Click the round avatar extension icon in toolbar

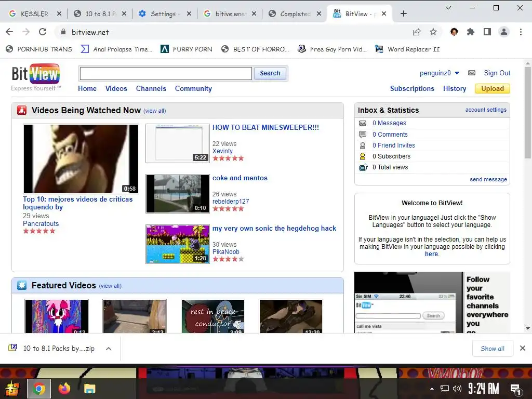tap(454, 32)
